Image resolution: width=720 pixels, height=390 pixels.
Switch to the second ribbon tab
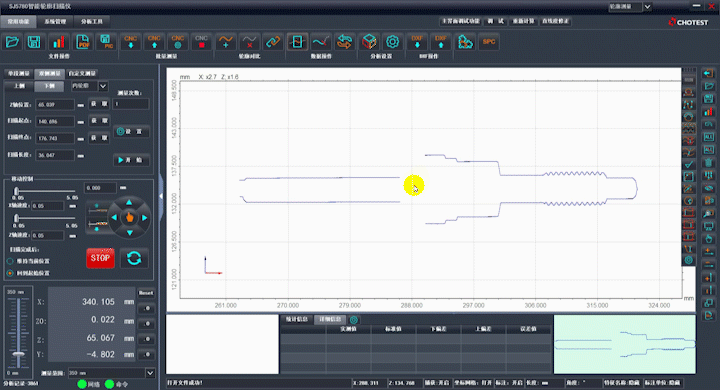55,22
